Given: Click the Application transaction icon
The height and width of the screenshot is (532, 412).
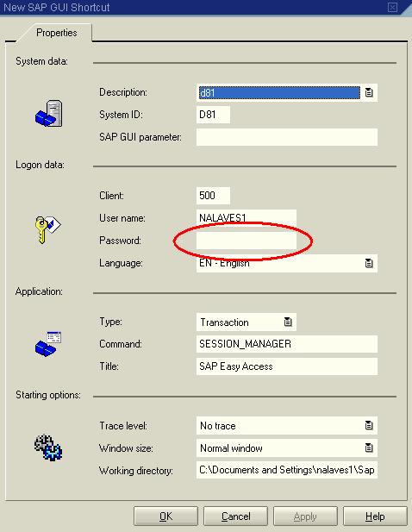Looking at the screenshot, I should point(48,344).
